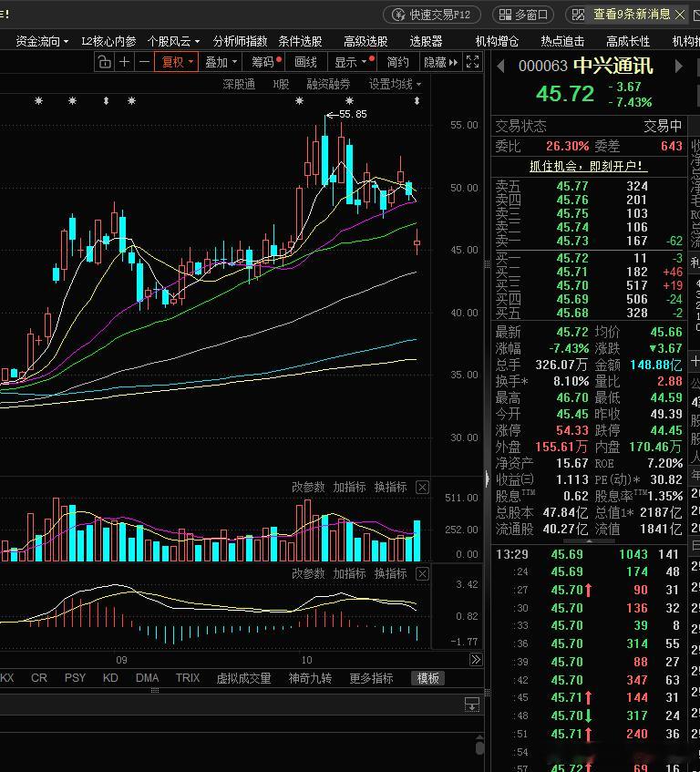Open 热点追击 menu item
Image resolution: width=700 pixels, height=772 pixels.
tap(562, 41)
